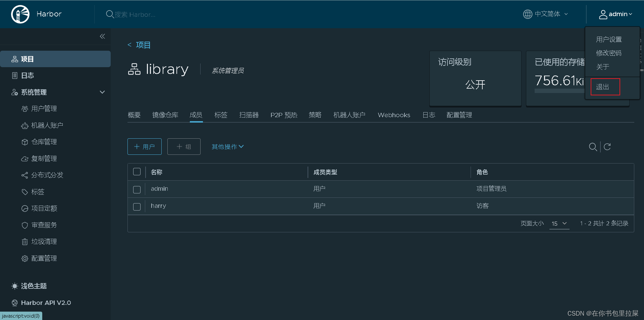Viewport: 644px width, 320px height.
Task: Click the 用户 button to add a user
Action: tap(144, 146)
